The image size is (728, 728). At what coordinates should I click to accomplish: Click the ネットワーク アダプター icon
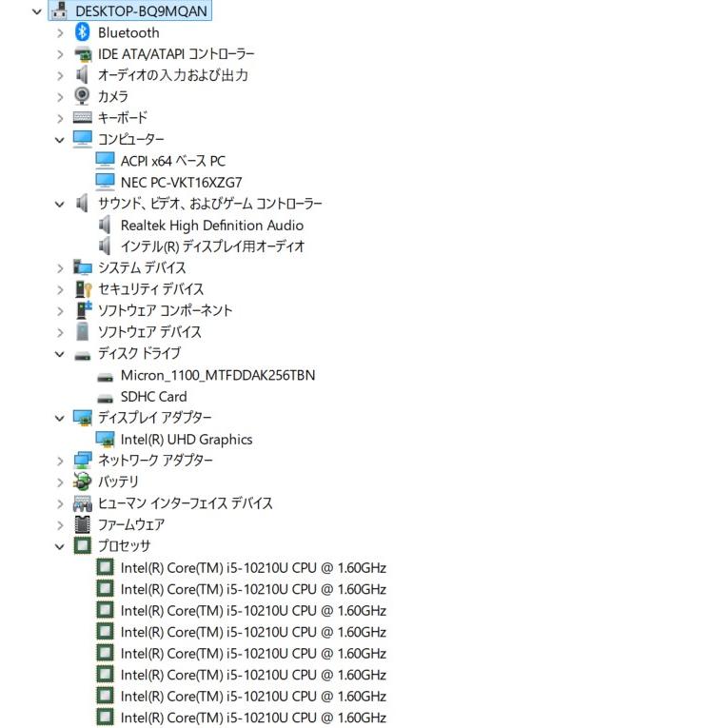click(83, 460)
